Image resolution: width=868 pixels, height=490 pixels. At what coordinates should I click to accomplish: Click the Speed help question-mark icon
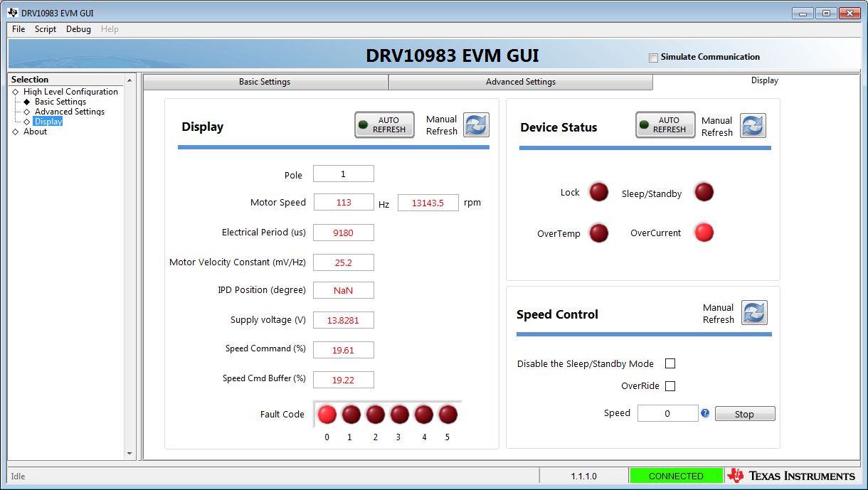[x=705, y=412]
